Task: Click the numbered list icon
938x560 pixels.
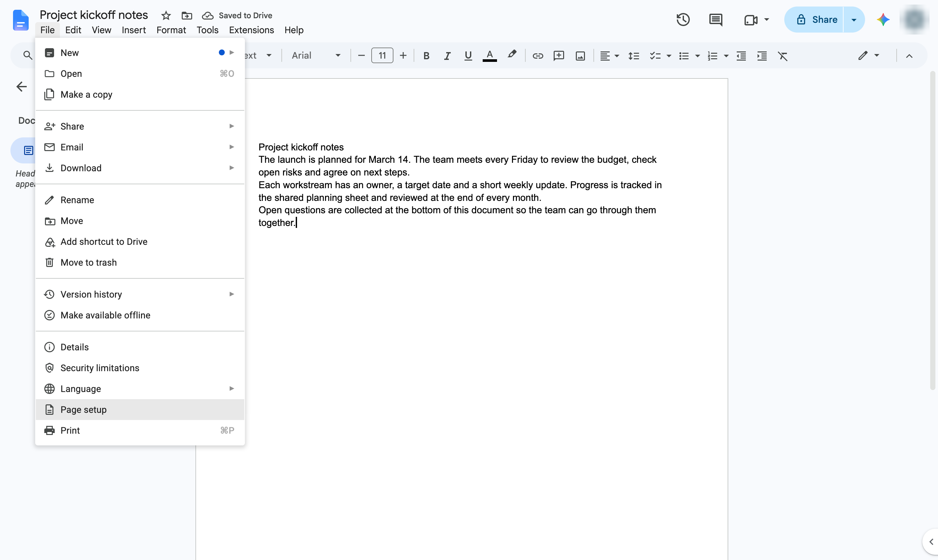Action: [712, 56]
